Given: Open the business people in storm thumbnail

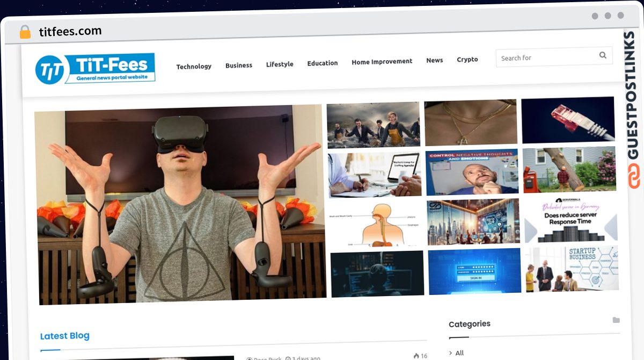Looking at the screenshot, I should point(374,125).
